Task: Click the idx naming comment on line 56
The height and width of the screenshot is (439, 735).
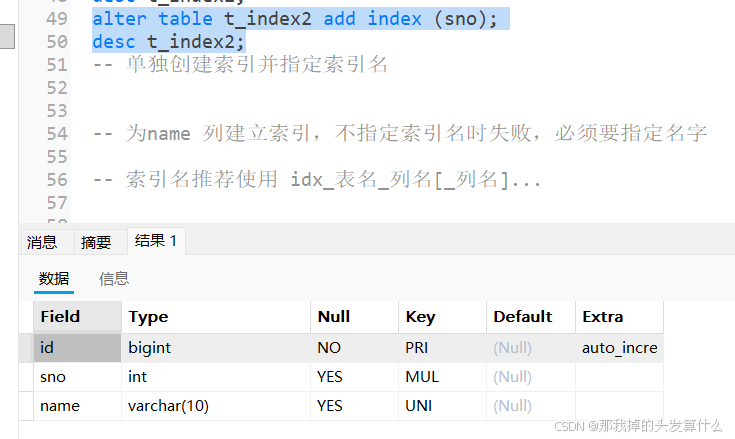Action: click(317, 179)
